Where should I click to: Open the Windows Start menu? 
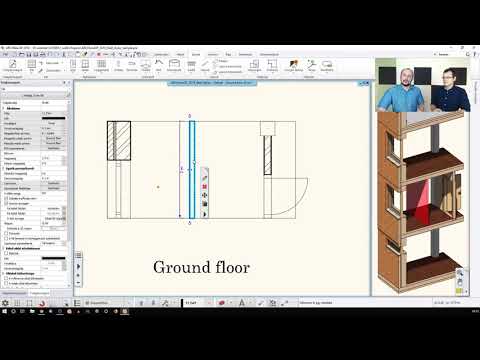(5, 311)
